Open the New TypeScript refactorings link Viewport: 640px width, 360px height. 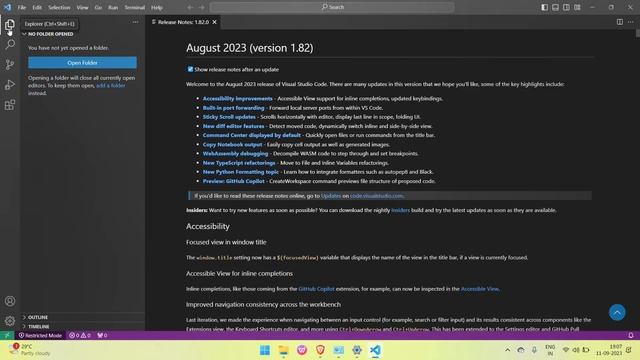(x=239, y=163)
